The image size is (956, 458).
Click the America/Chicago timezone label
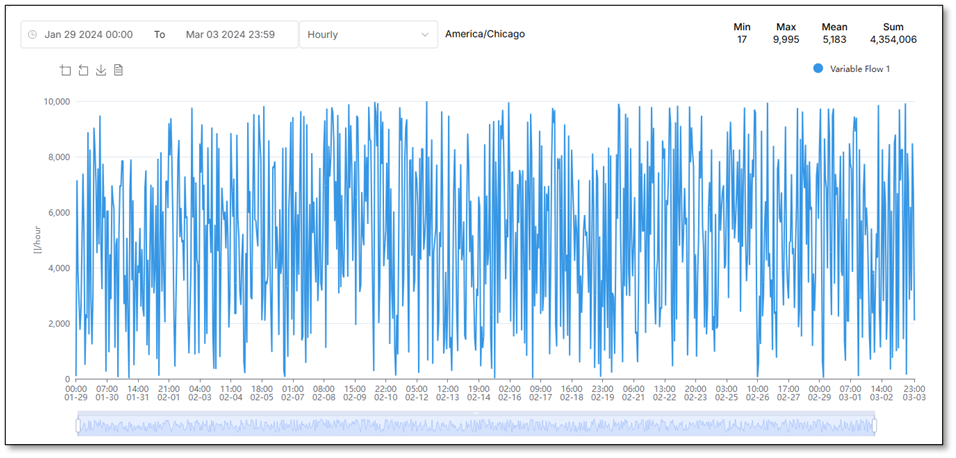coord(485,34)
